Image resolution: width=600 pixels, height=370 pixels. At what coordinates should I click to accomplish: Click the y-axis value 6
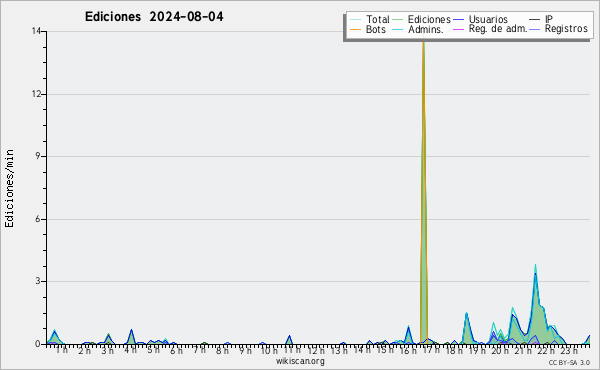38,219
